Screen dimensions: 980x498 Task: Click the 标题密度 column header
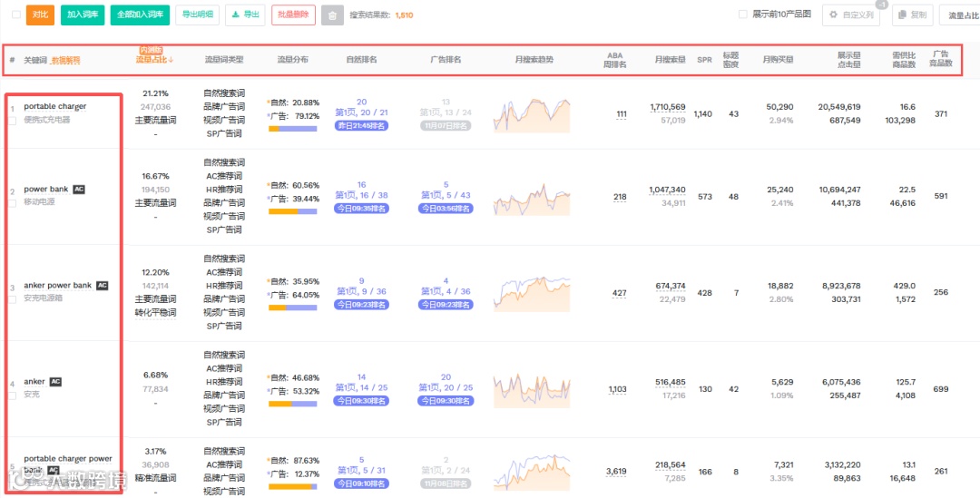[x=730, y=59]
